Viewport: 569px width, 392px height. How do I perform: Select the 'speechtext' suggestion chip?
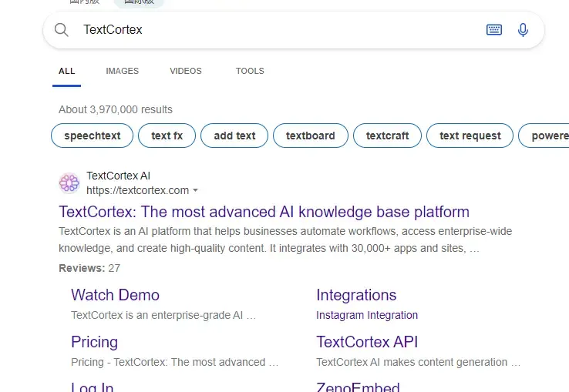pyautogui.click(x=93, y=136)
